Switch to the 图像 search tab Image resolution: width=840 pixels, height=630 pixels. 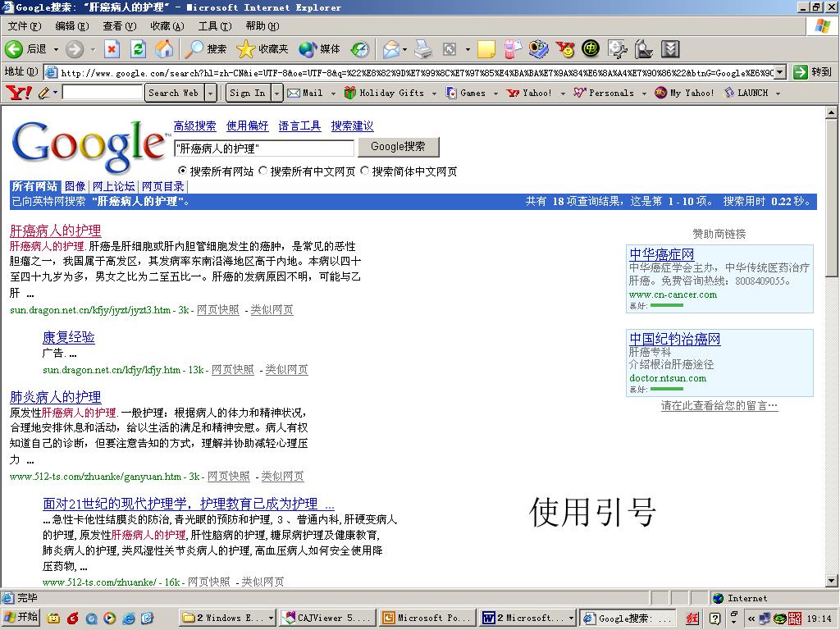point(75,186)
